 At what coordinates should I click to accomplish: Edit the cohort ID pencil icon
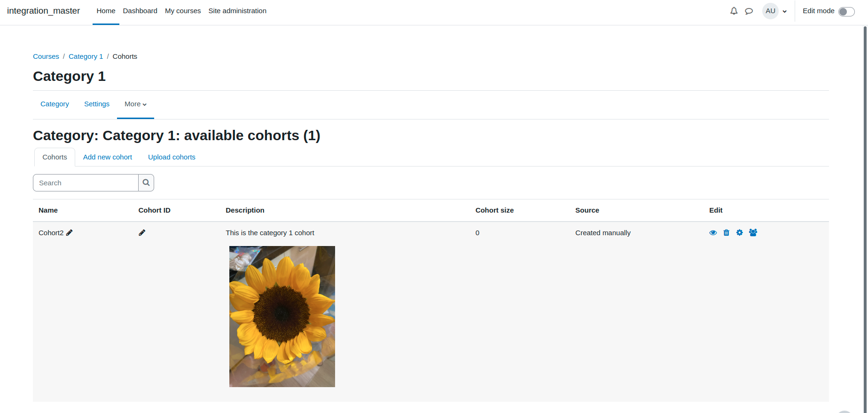tap(142, 233)
